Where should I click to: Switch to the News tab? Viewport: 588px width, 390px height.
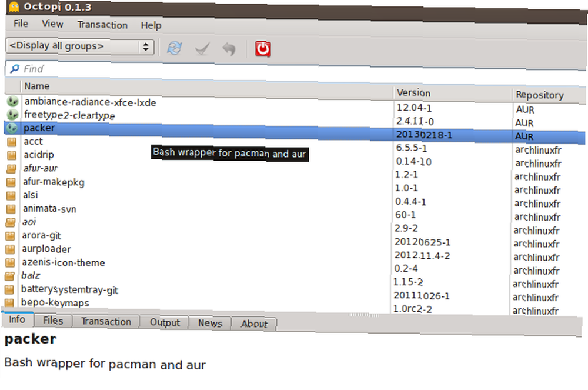pos(210,323)
